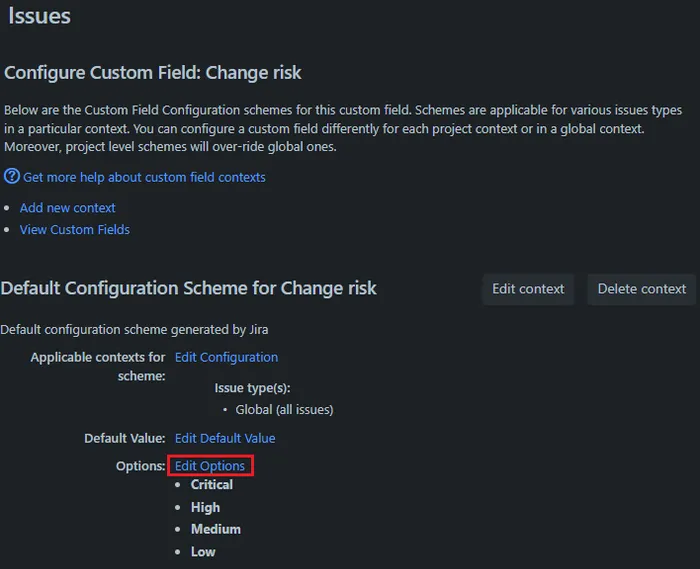Select the 'Critical' option entry

211,485
